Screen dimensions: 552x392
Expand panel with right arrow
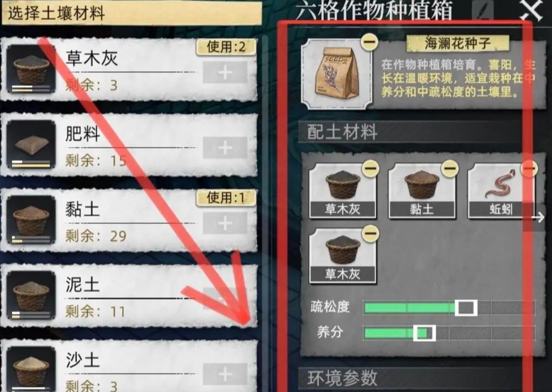(x=538, y=218)
